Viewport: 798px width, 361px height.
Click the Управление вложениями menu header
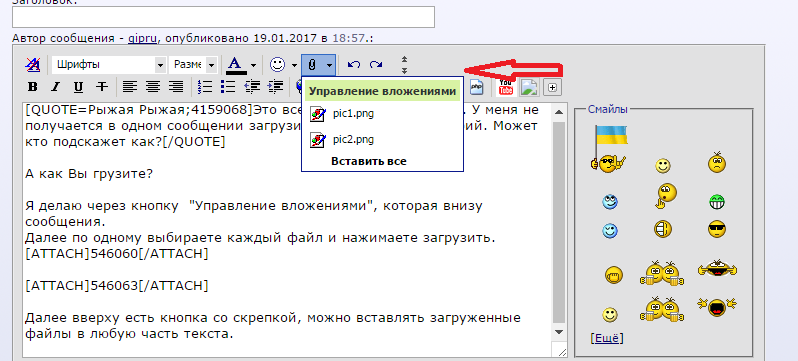click(382, 91)
